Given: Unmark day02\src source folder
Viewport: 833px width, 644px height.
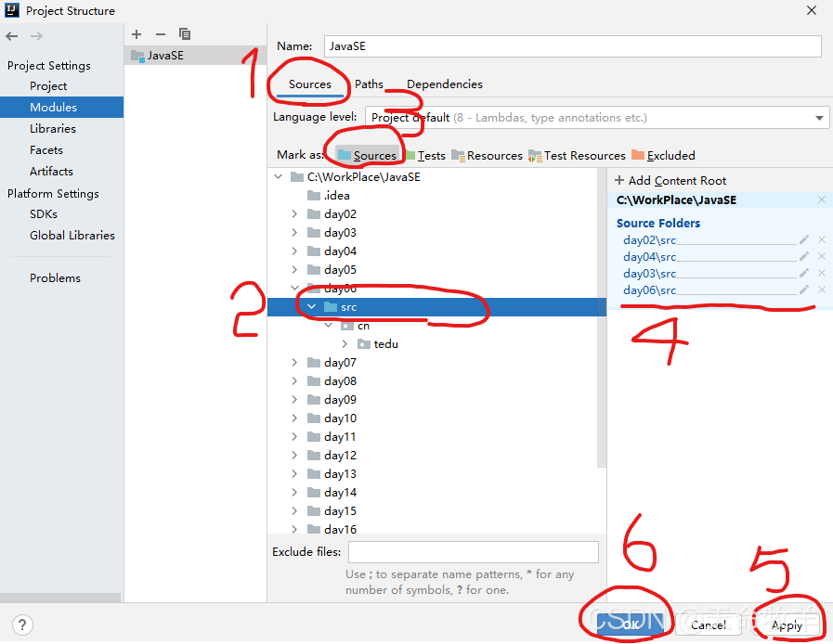Looking at the screenshot, I should point(822,240).
